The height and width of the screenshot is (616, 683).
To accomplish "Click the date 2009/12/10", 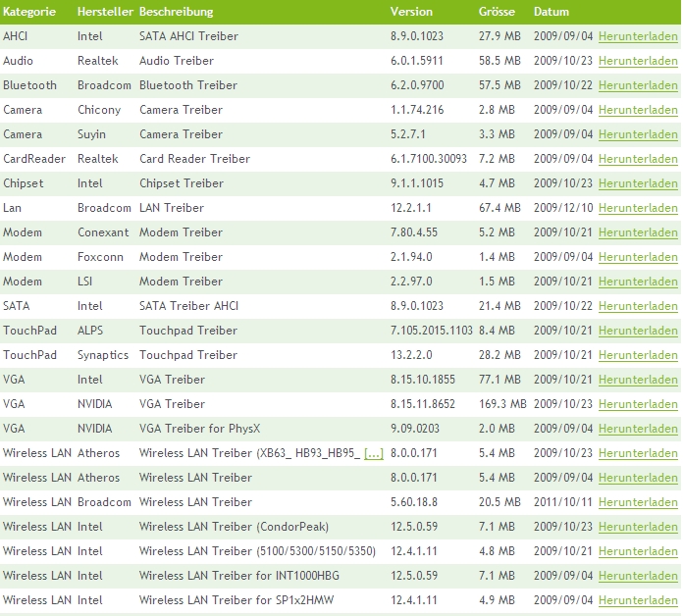I will [563, 208].
